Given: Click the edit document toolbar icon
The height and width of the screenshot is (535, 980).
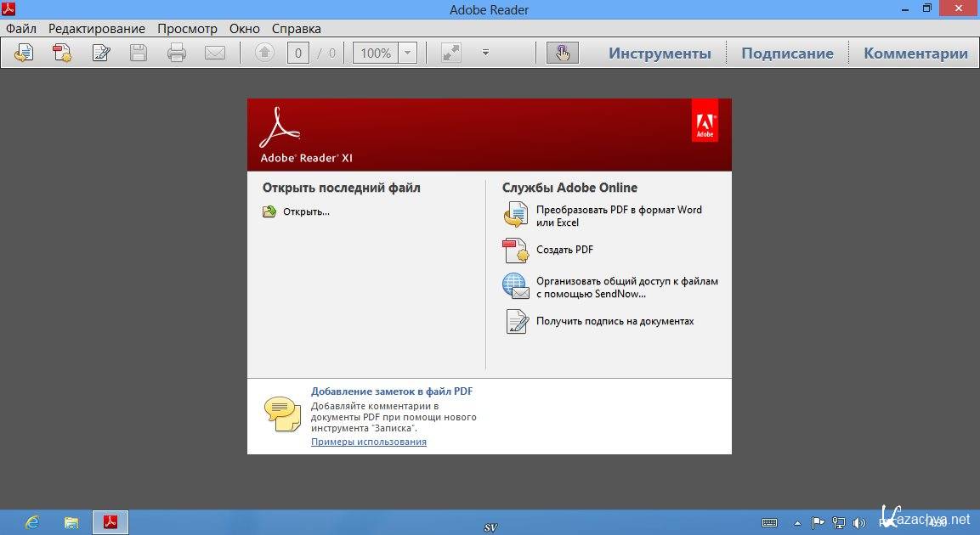Looking at the screenshot, I should (x=101, y=53).
